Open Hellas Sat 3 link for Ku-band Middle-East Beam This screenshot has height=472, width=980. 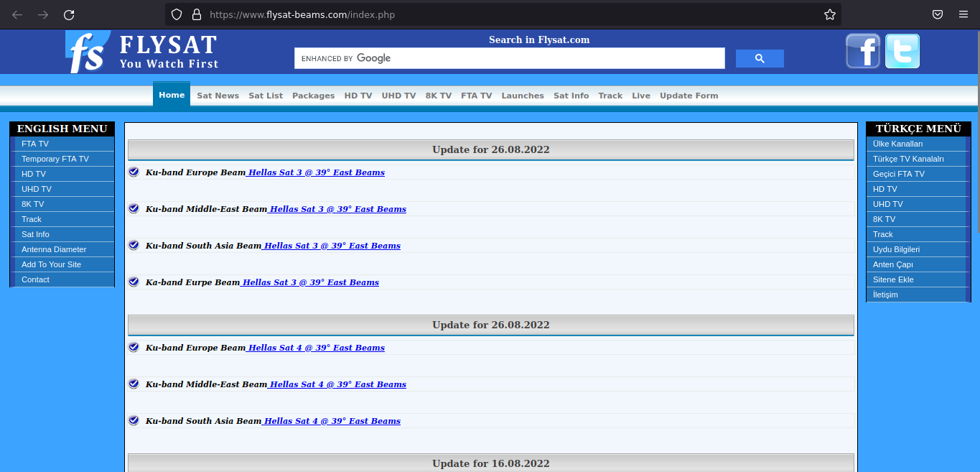click(x=337, y=209)
